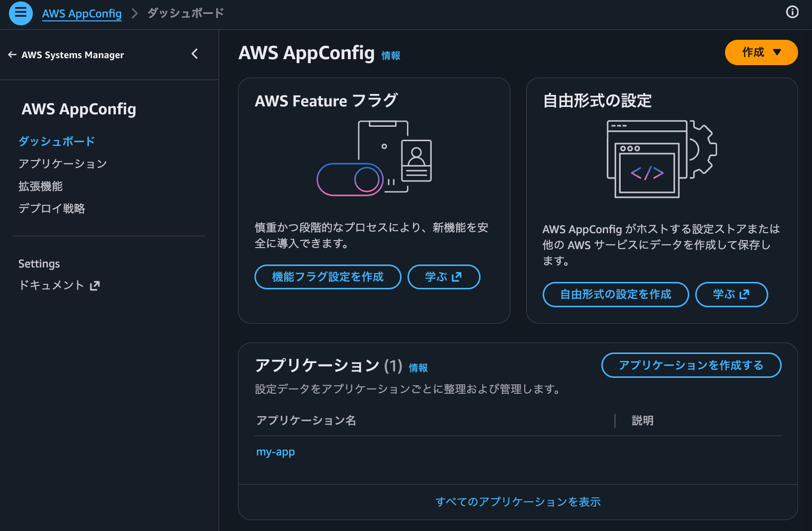Open the my-app application

pos(275,452)
